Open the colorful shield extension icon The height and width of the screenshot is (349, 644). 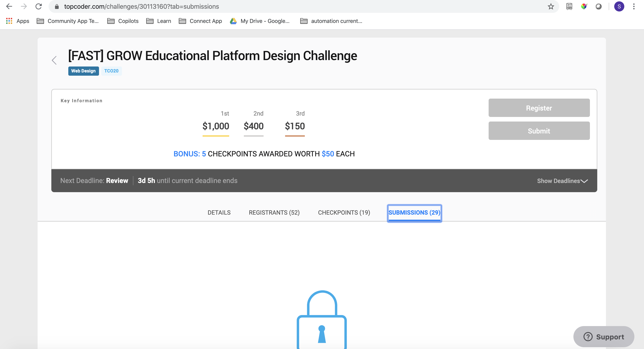pyautogui.click(x=584, y=6)
